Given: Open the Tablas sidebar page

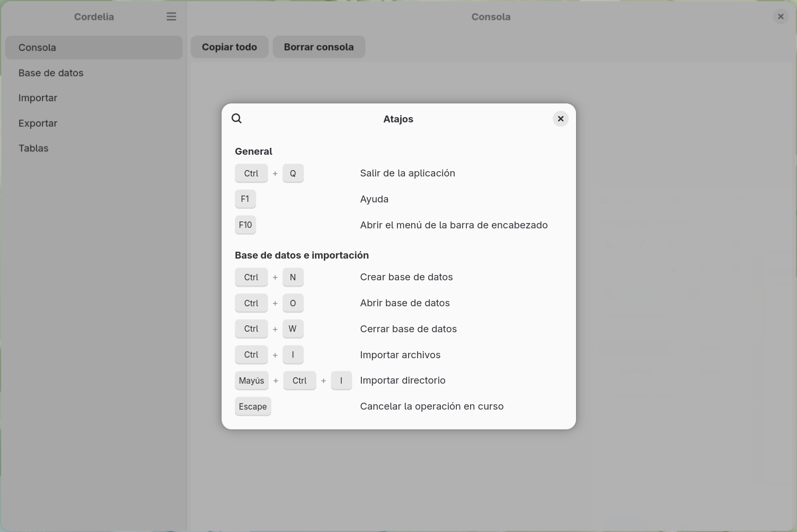Looking at the screenshot, I should [94, 148].
